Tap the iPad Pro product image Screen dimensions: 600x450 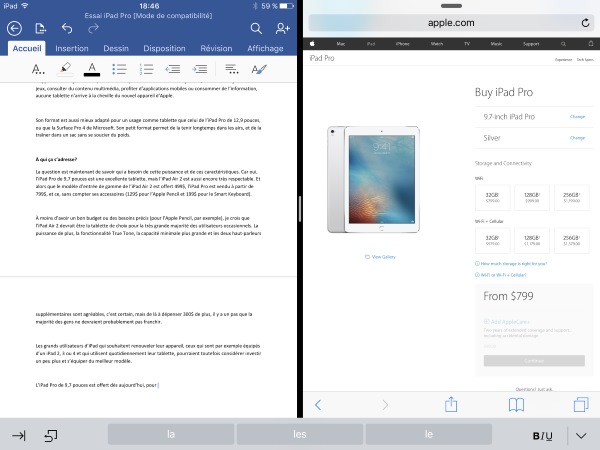coord(373,179)
